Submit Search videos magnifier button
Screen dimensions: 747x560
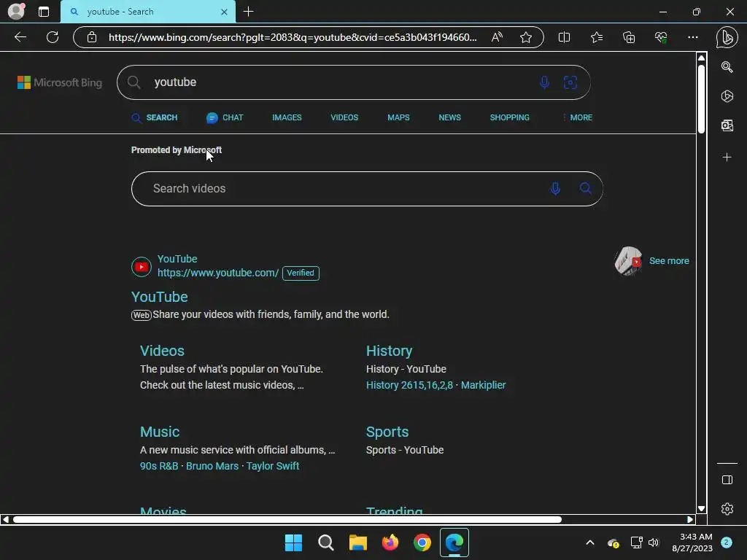586,189
